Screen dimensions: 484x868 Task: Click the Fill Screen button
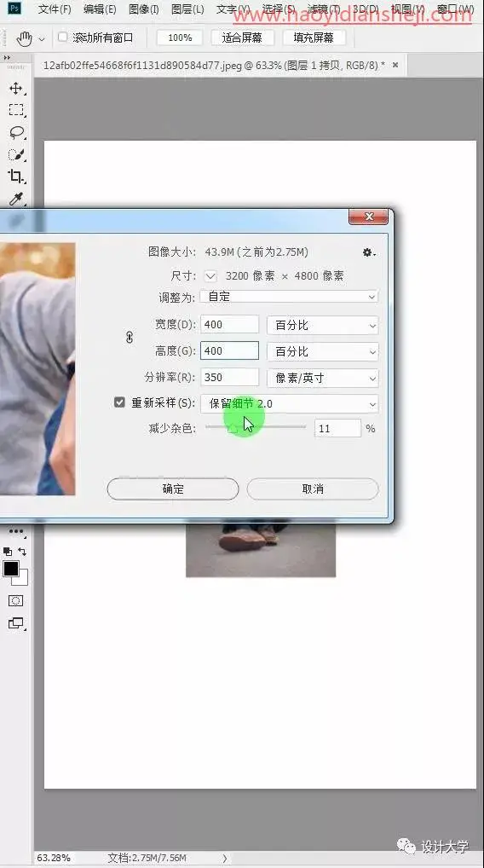314,38
